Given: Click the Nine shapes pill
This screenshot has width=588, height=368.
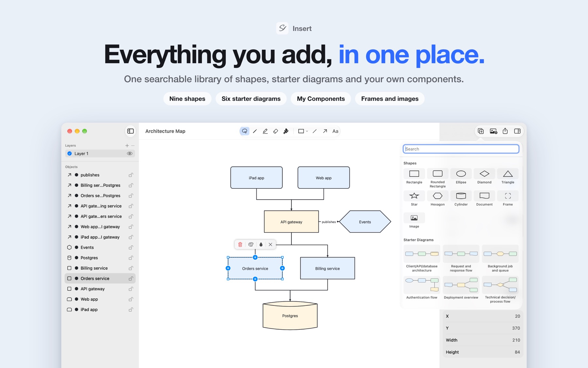Looking at the screenshot, I should coord(187,99).
